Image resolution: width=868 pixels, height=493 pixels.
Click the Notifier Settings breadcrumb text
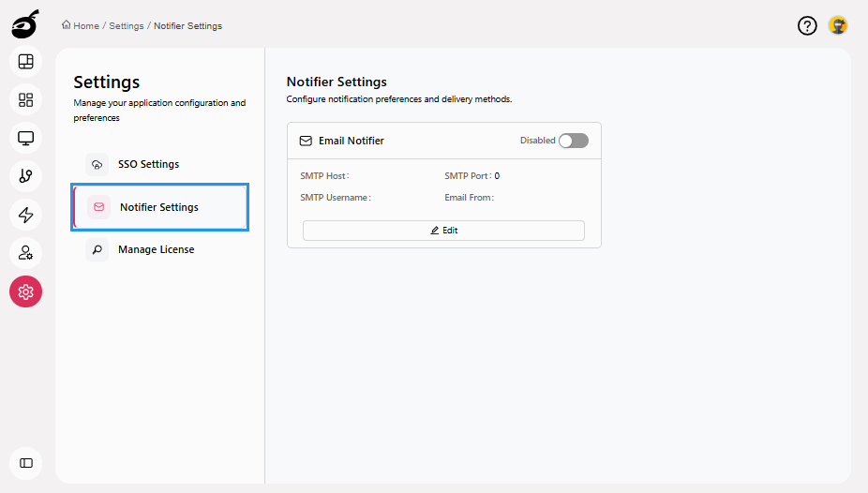187,26
